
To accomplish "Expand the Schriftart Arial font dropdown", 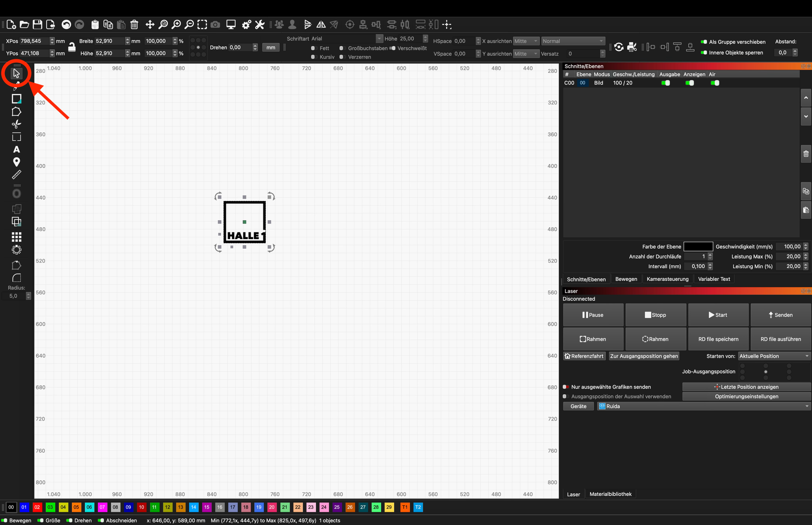I will 379,39.
